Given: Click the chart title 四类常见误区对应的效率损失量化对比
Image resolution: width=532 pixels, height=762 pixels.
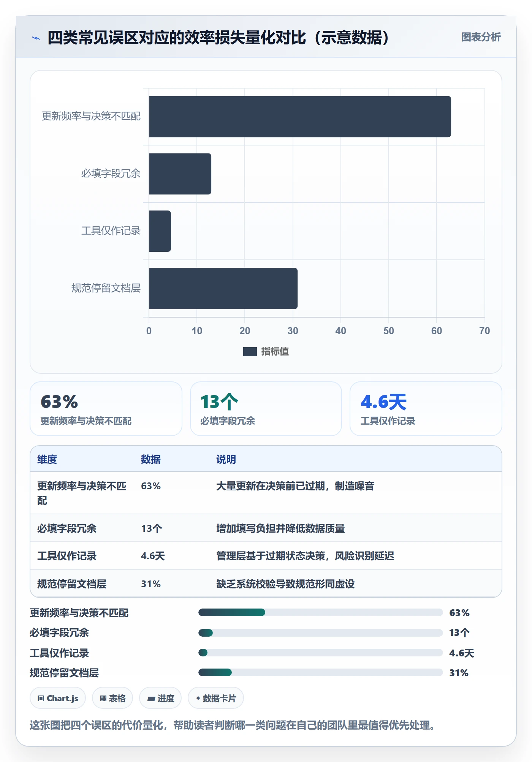Looking at the screenshot, I should tap(218, 38).
